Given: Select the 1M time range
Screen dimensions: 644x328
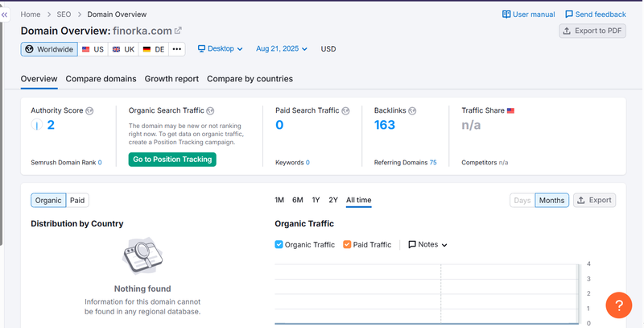Looking at the screenshot, I should click(x=279, y=200).
